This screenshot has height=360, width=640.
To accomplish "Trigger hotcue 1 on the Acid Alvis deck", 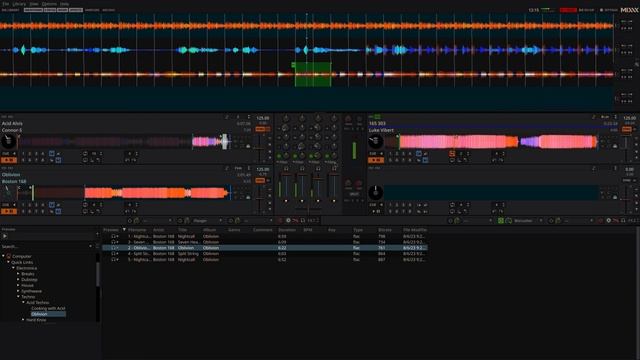I will 23,153.
